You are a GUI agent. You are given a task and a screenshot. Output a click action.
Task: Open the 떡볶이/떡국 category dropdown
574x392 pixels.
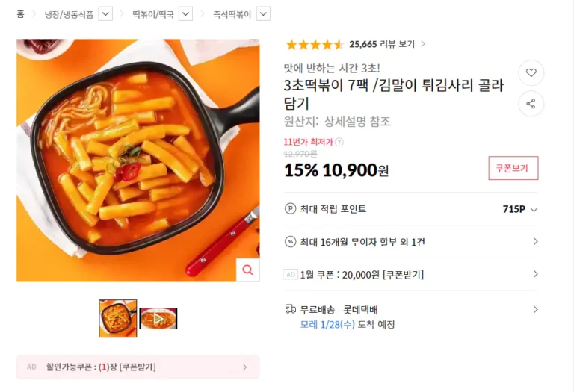coord(185,14)
